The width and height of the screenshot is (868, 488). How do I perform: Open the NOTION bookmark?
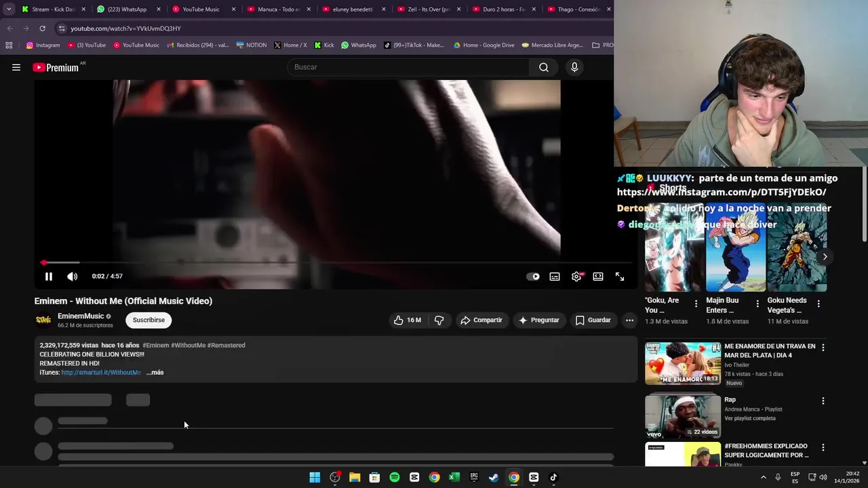pos(252,45)
